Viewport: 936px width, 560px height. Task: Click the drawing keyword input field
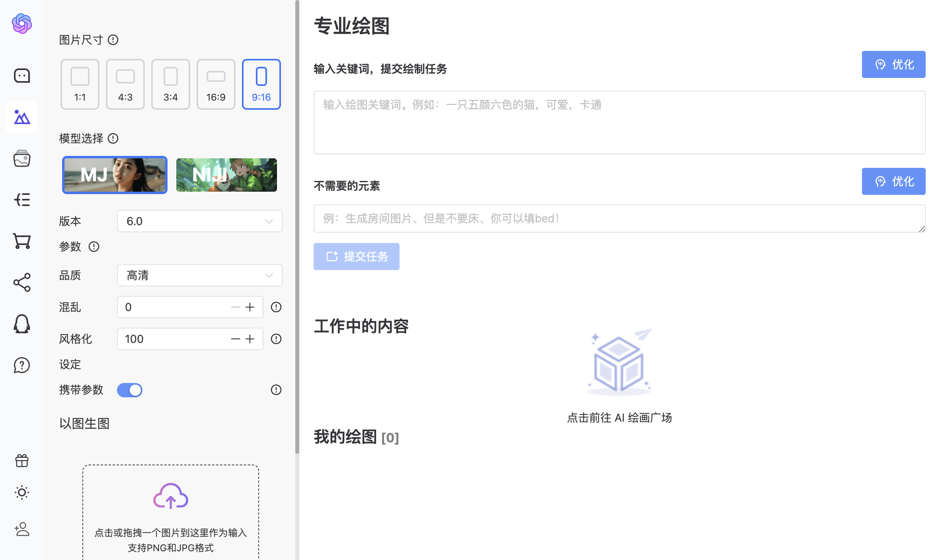[619, 122]
